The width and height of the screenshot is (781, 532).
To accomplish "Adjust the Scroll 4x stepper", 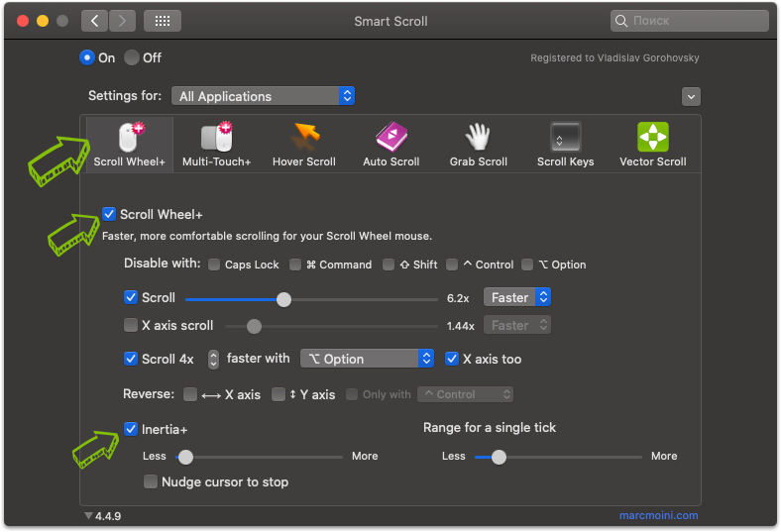I will (213, 359).
